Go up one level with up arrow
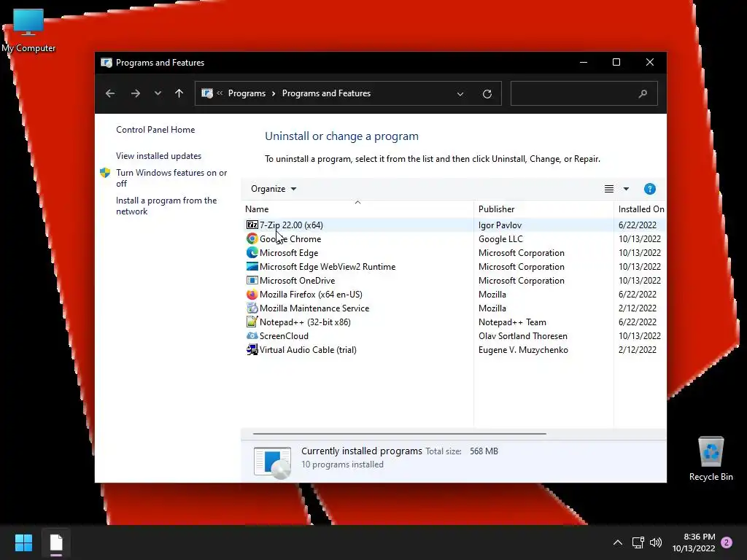This screenshot has width=747, height=560. click(179, 93)
